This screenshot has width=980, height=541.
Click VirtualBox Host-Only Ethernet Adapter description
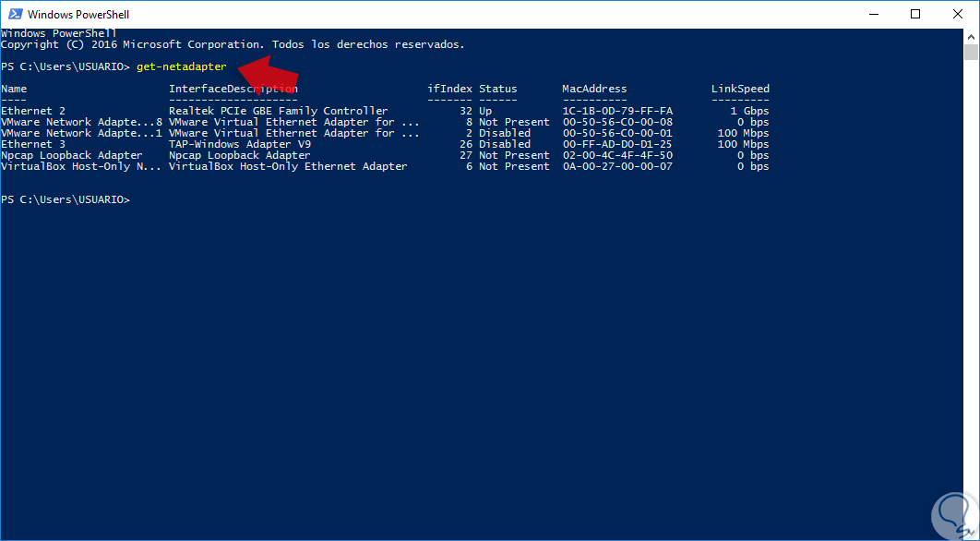[288, 166]
